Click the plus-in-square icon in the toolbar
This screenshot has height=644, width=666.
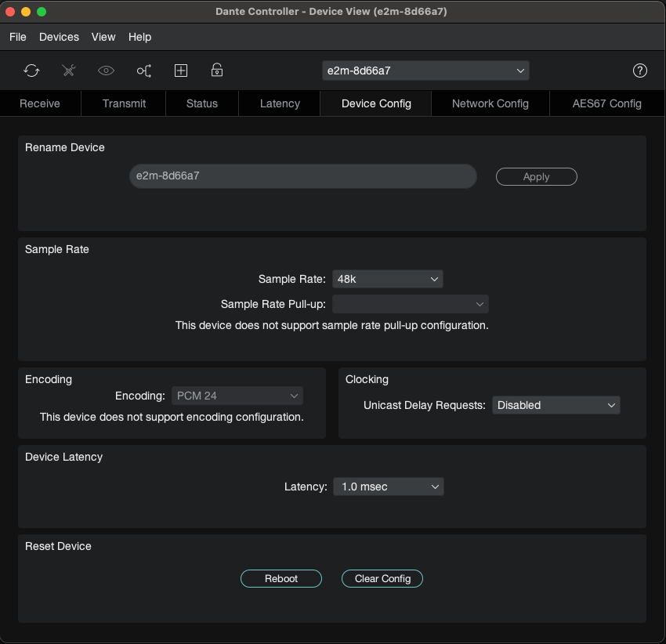(x=181, y=71)
